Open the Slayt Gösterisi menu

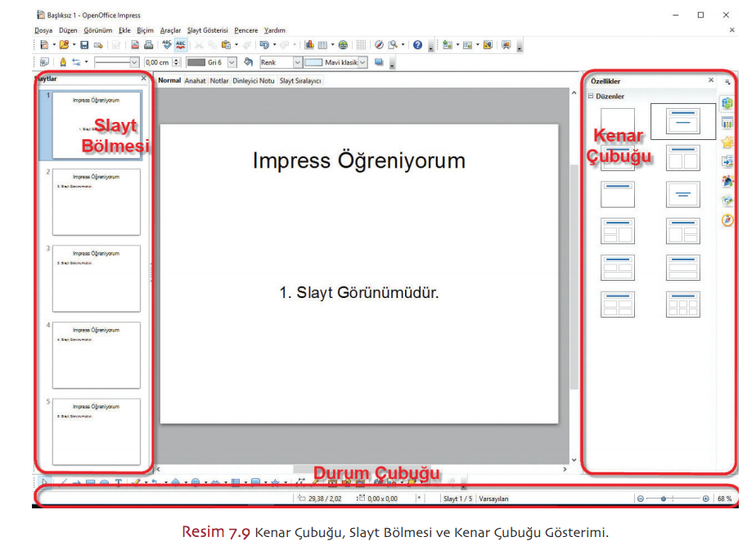[207, 30]
